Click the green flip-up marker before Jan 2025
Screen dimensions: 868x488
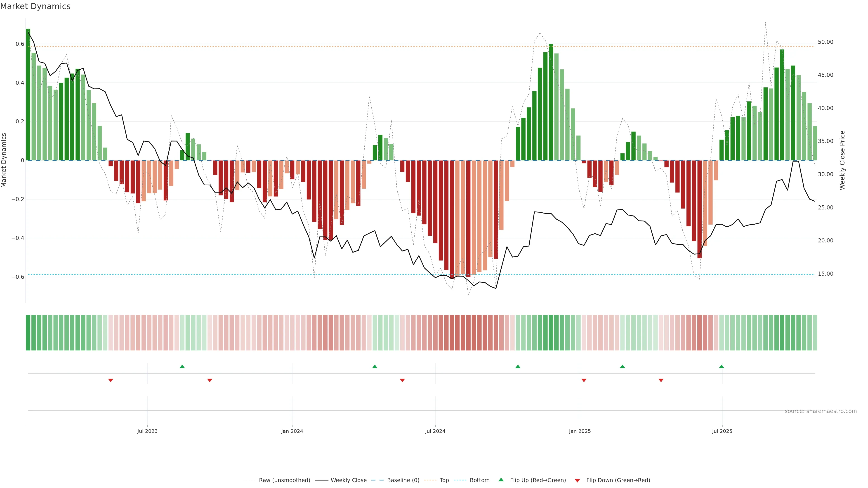[x=518, y=366]
